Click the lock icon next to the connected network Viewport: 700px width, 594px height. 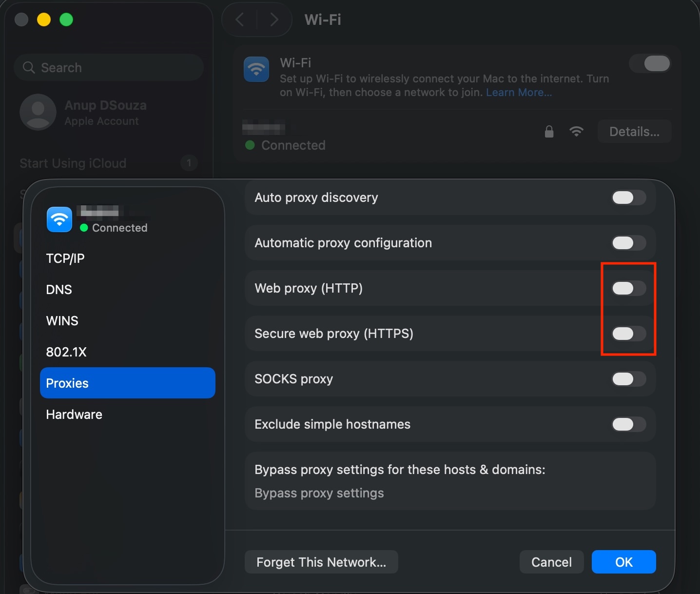549,132
